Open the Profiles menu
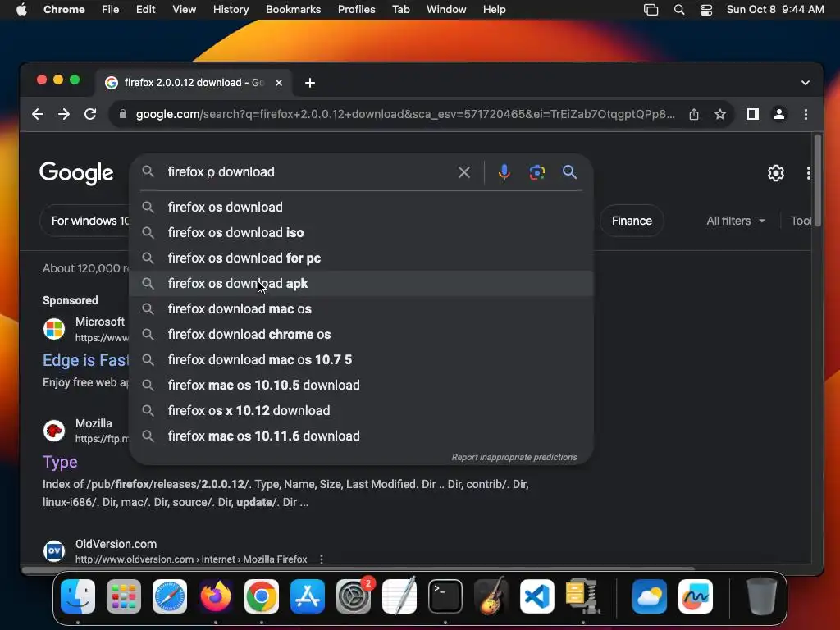The height and width of the screenshot is (630, 840). pyautogui.click(x=356, y=10)
